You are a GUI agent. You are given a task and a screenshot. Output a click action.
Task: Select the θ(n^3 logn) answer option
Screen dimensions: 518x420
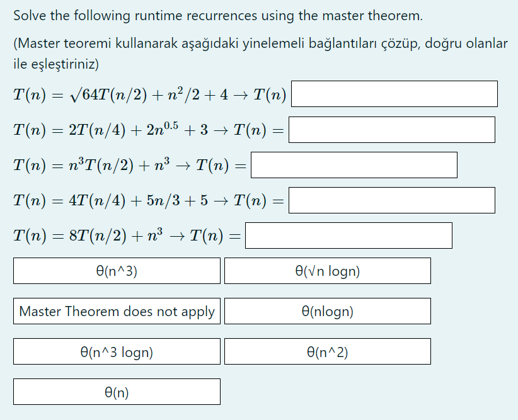pyautogui.click(x=117, y=351)
